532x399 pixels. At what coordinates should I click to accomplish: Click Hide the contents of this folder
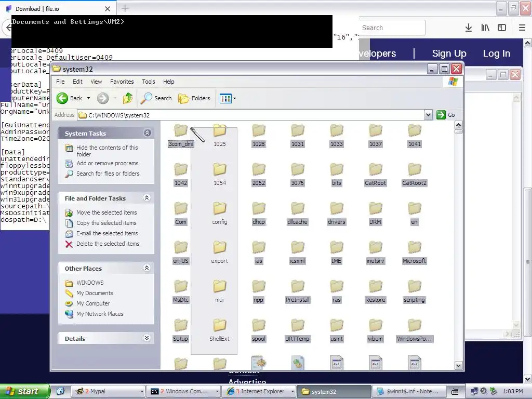(107, 151)
